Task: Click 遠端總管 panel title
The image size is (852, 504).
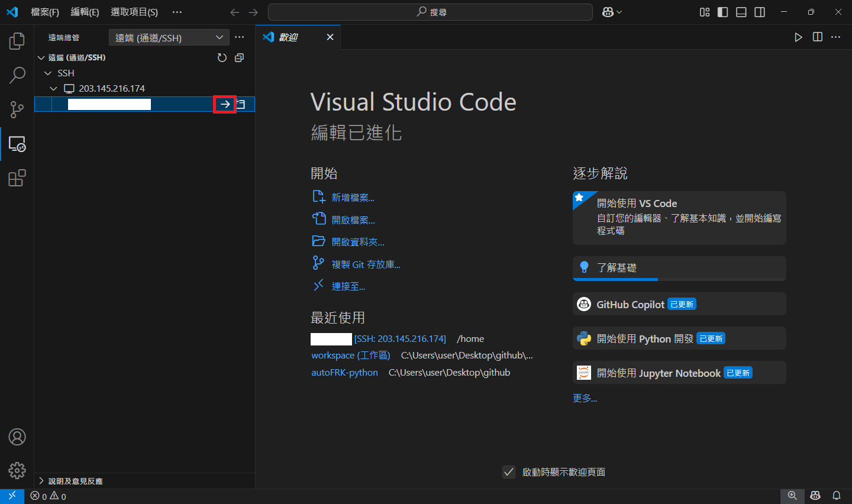Action: [64, 37]
